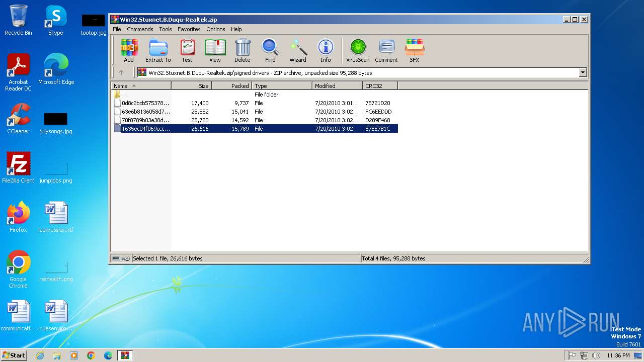Image resolution: width=644 pixels, height=362 pixels.
Task: Open the Commands menu
Action: coord(140,29)
